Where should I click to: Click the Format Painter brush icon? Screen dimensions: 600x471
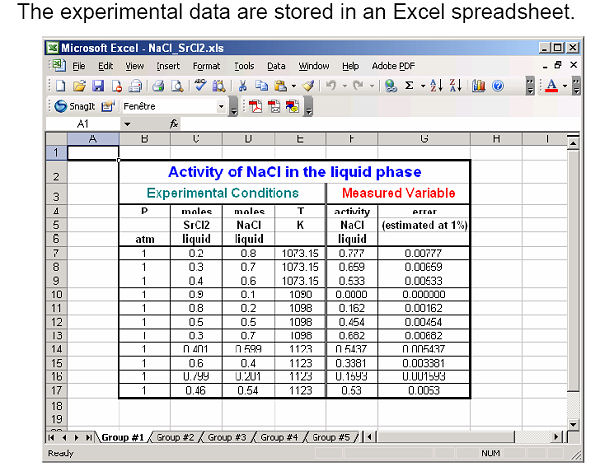(x=309, y=86)
